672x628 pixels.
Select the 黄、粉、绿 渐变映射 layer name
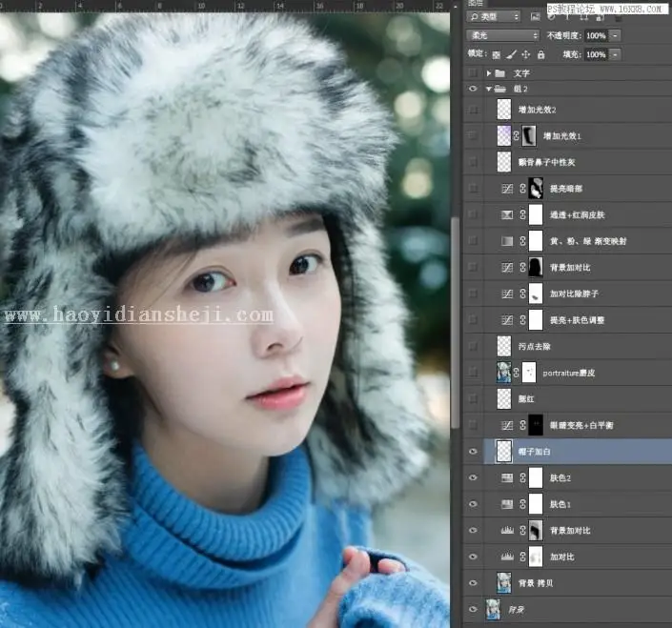tap(588, 241)
